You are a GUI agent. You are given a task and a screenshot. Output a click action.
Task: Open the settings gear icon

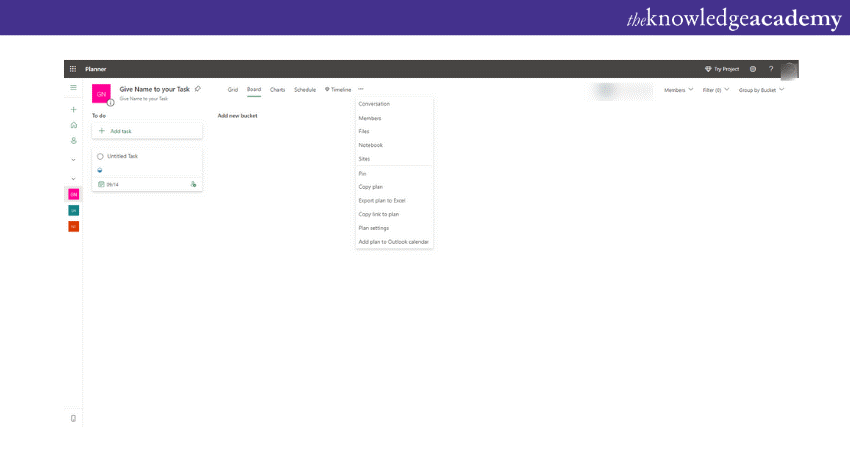point(753,69)
